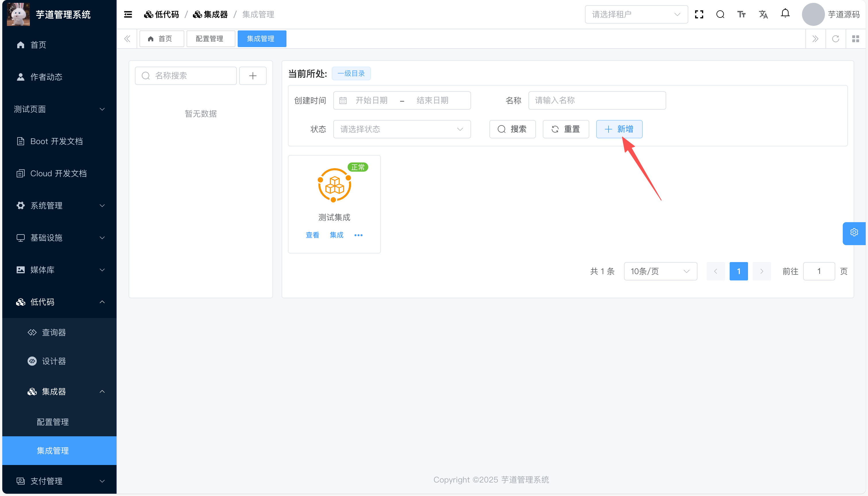Click the 查看 link on 测试集成 card
This screenshot has width=868, height=496.
(312, 235)
